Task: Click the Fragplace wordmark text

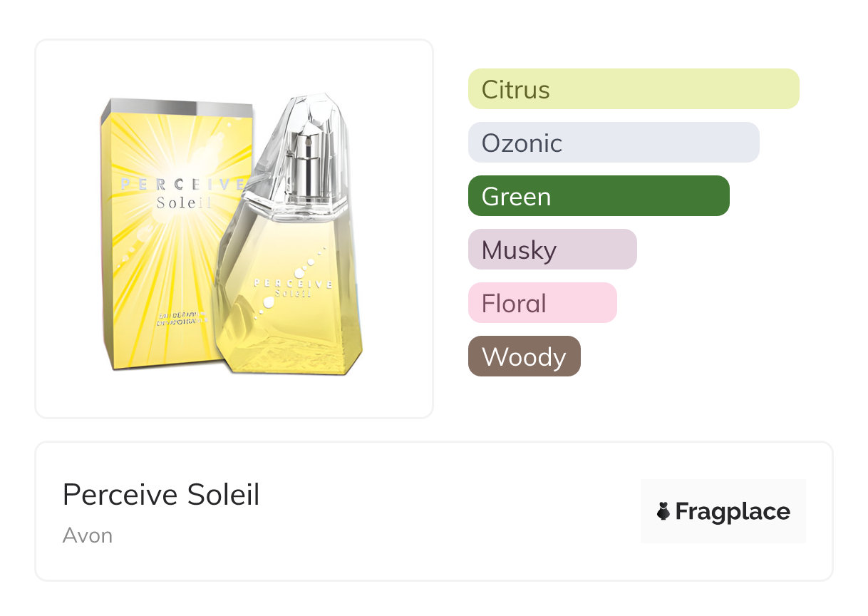Action: click(x=732, y=511)
